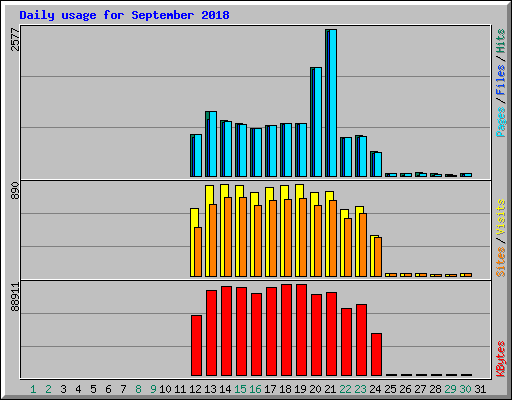Click the red KBytes bar for day 12
Viewport: 512px width, 400px height.
click(196, 345)
